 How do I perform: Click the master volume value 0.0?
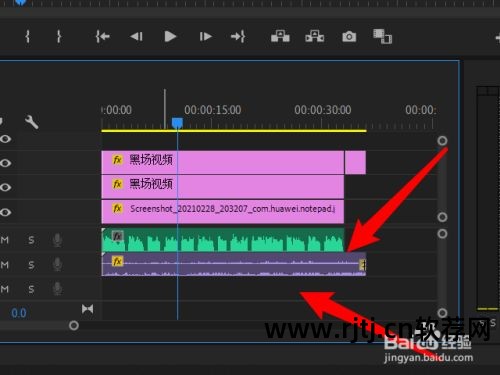point(19,313)
